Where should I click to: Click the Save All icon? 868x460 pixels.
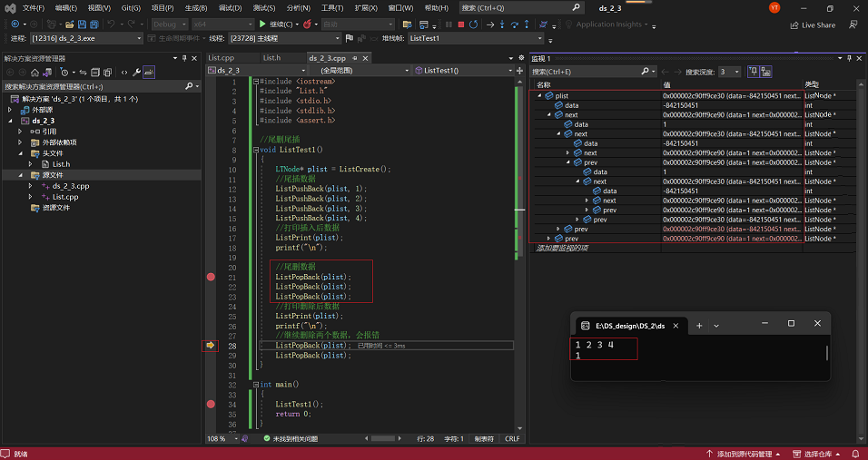point(94,24)
